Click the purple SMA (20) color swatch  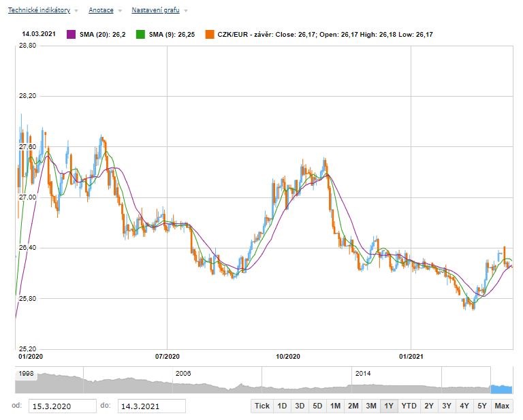pos(71,33)
